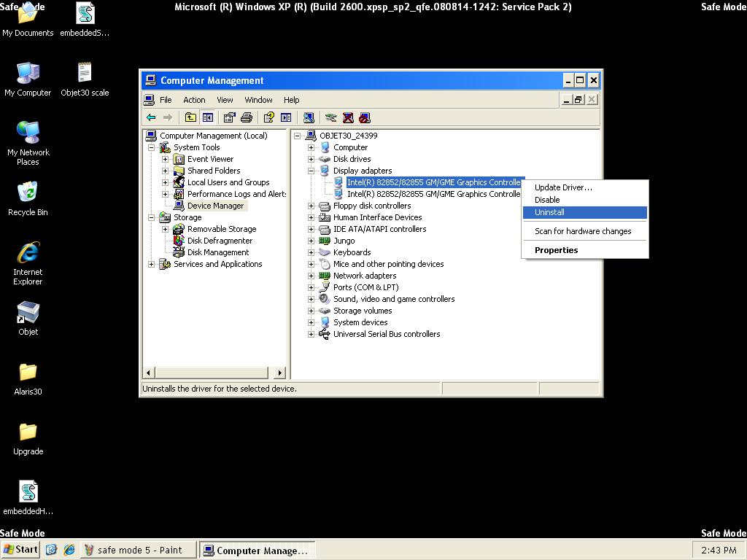Click the Help toolbar icon with question mark
The image size is (747, 560).
pos(268,117)
